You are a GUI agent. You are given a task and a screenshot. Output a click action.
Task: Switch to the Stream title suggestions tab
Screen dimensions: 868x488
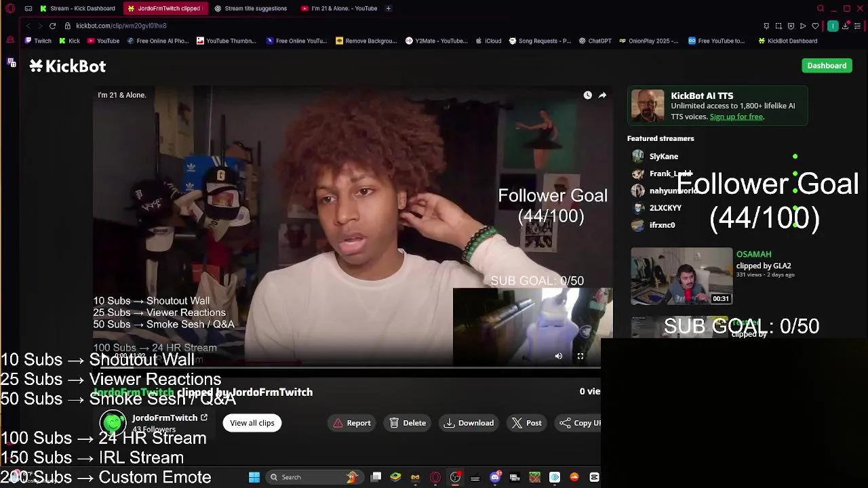click(251, 8)
